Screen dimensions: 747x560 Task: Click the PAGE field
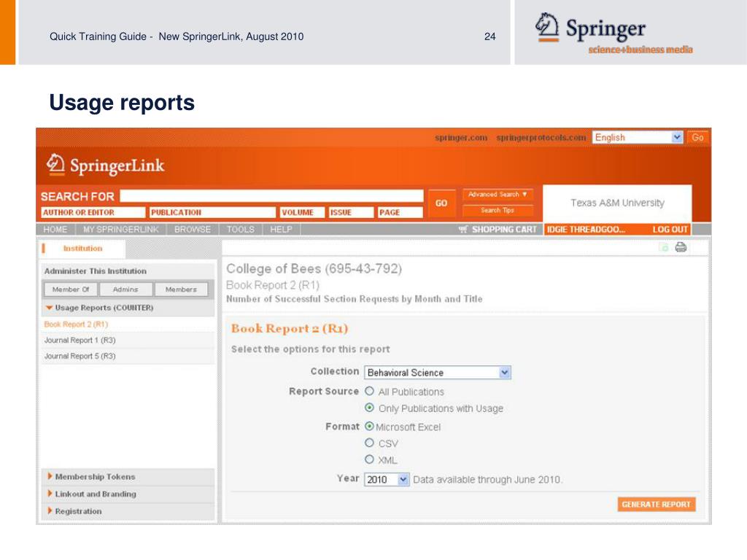pos(400,212)
